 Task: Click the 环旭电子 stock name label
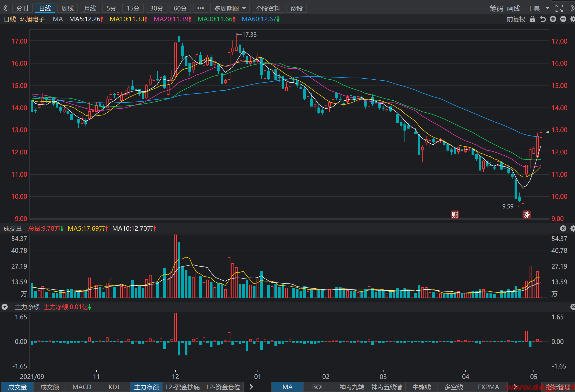(x=32, y=19)
